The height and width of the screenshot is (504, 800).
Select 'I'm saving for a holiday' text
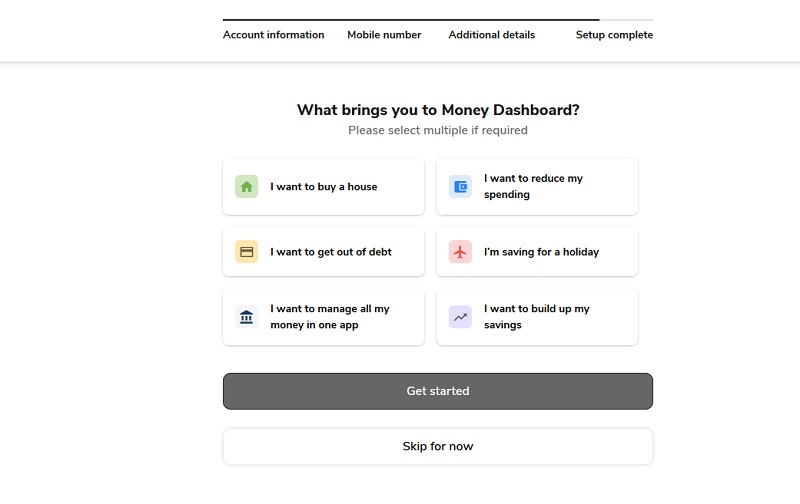pos(541,252)
